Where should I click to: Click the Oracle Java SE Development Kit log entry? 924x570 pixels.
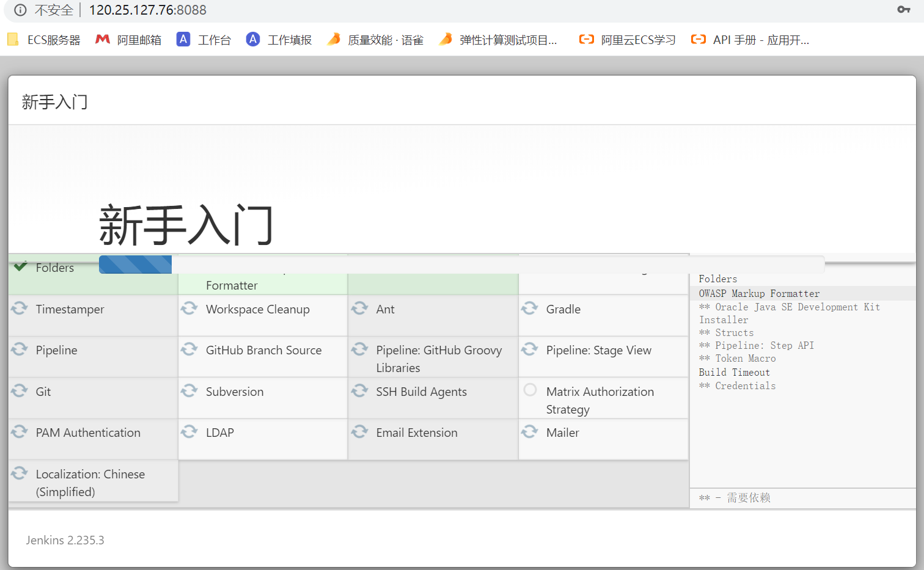(x=790, y=313)
